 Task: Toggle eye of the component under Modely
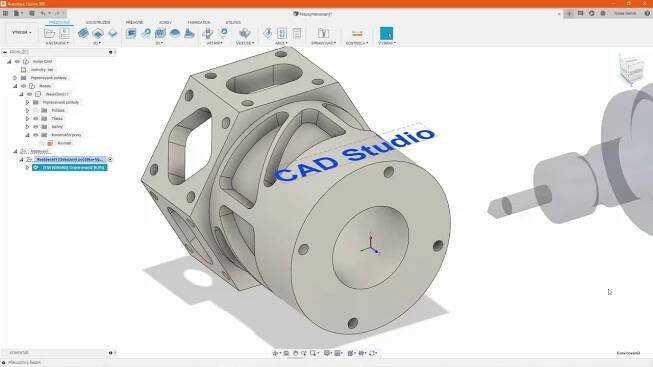[x=30, y=94]
